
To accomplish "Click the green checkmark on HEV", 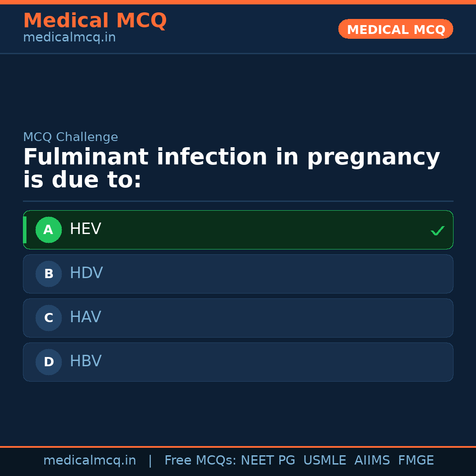I will point(437,231).
